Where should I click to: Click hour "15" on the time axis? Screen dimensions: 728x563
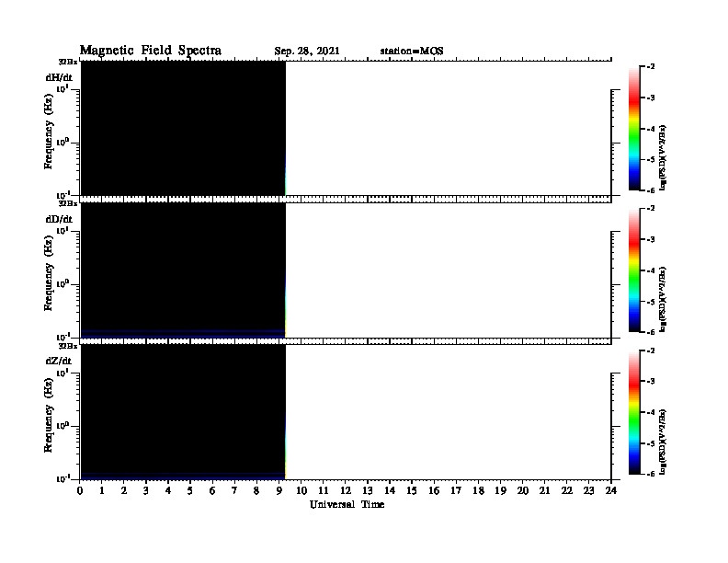(x=412, y=490)
